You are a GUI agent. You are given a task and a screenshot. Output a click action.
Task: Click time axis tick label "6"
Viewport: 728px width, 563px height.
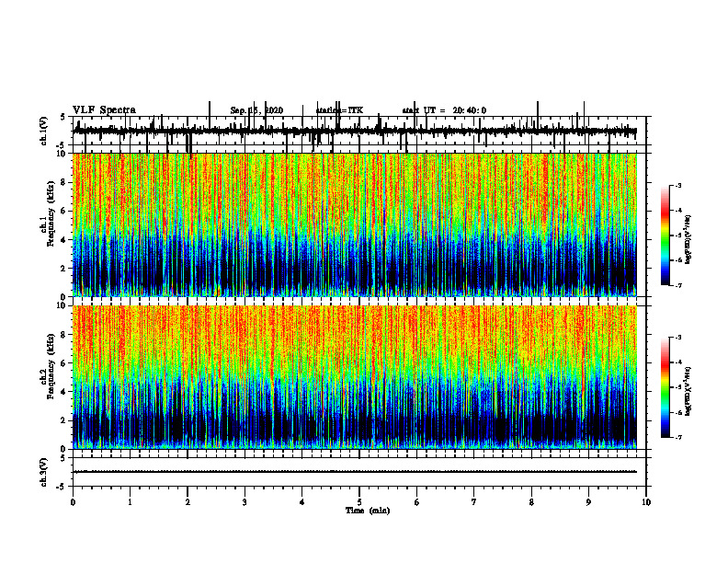pos(417,502)
